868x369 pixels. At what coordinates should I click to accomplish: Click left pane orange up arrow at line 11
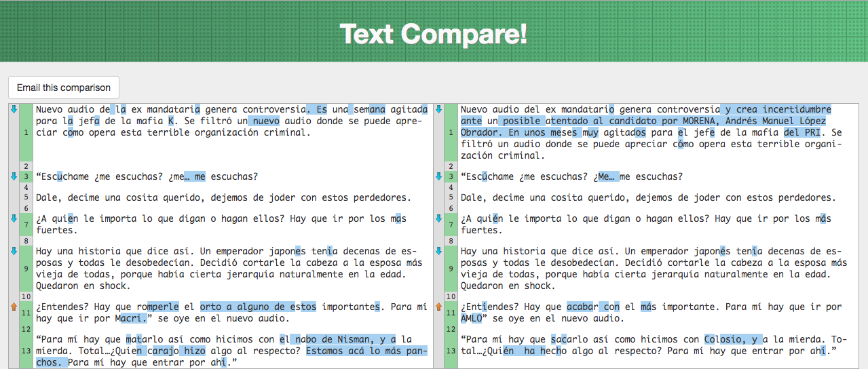(14, 307)
